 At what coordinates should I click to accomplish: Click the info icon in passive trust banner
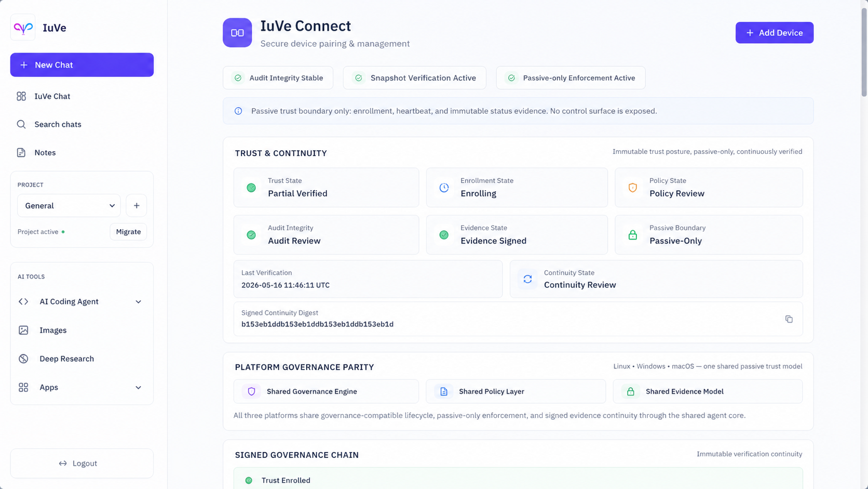click(x=238, y=111)
